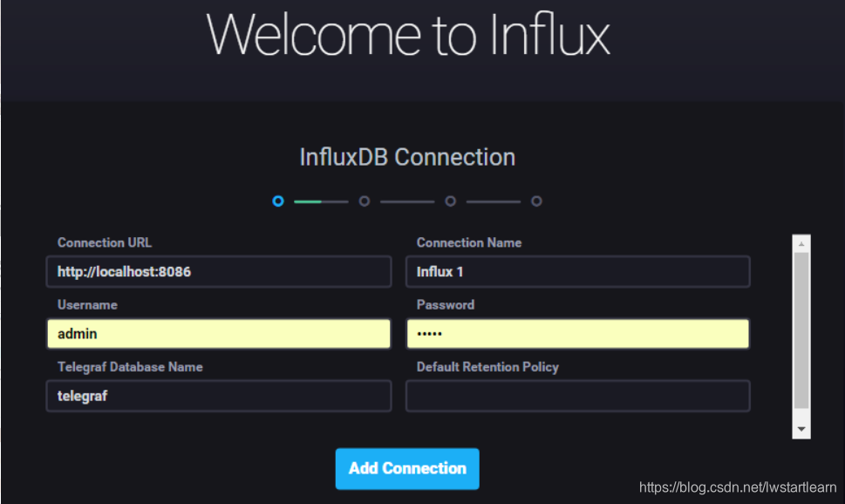Click the Password label
Image resolution: width=845 pixels, height=504 pixels.
(x=445, y=304)
